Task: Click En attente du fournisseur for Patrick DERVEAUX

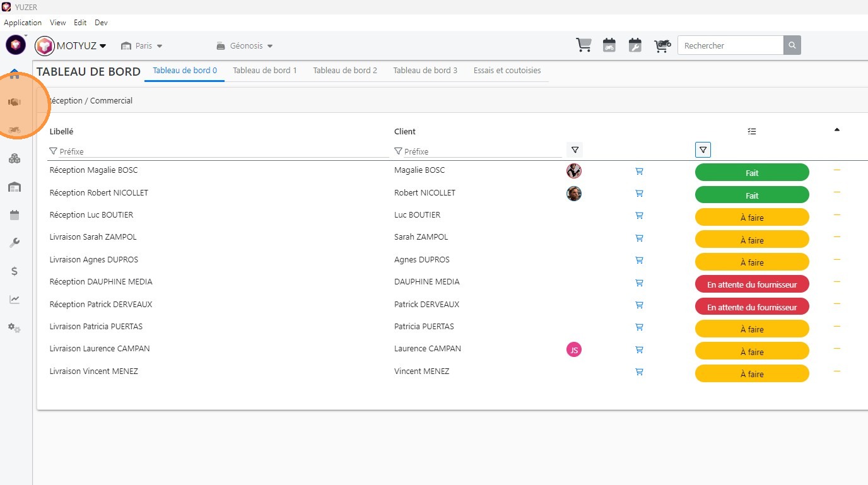Action: 752,307
